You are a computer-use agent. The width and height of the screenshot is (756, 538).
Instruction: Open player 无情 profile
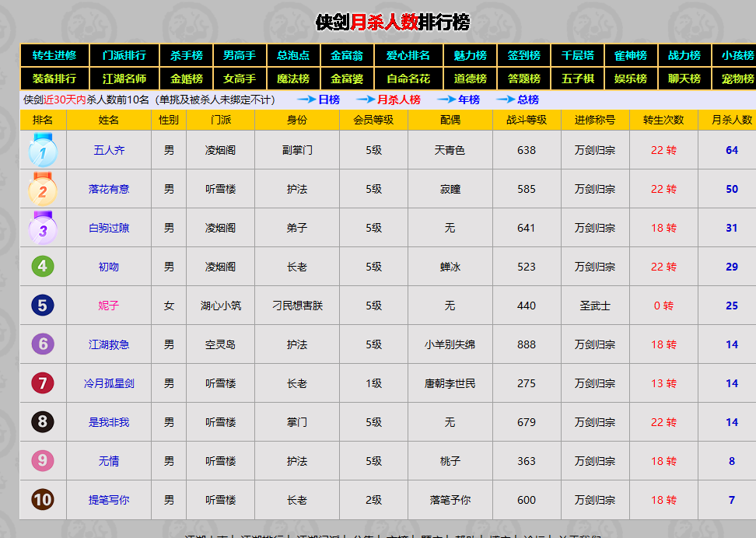pyautogui.click(x=109, y=461)
